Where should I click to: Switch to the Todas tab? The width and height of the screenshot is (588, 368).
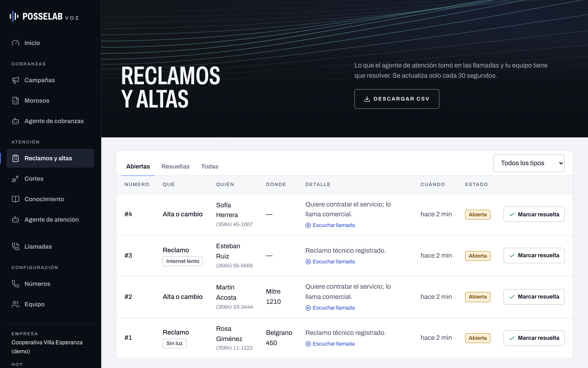[210, 166]
